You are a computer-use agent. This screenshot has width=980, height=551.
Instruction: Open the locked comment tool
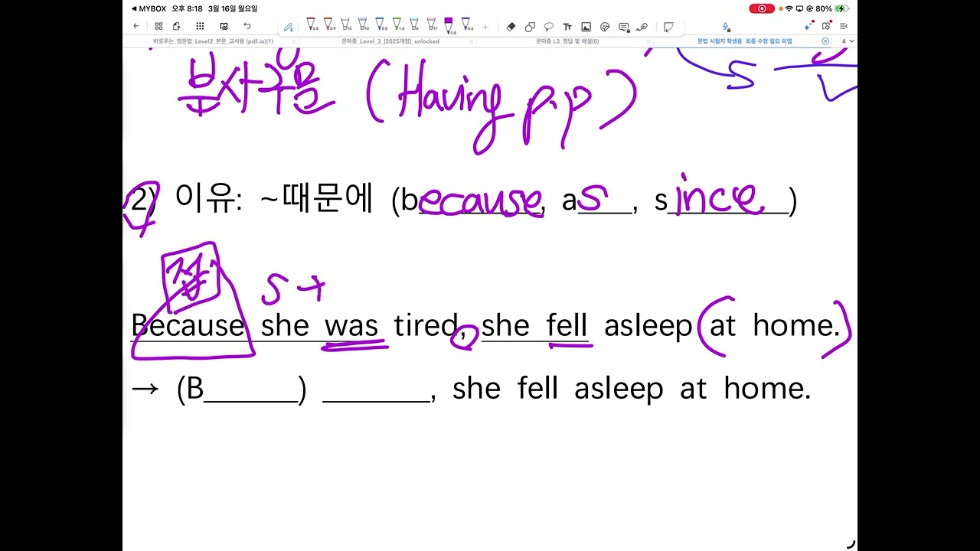coord(623,28)
